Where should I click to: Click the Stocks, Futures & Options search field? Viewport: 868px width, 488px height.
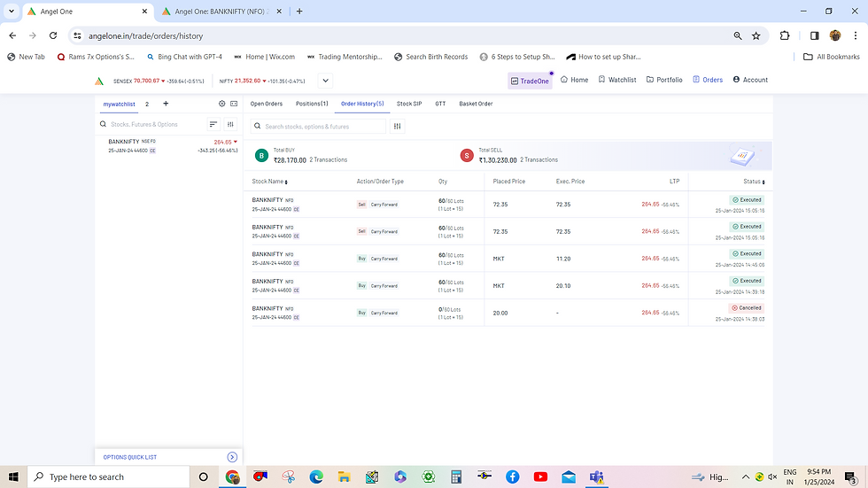coord(151,125)
